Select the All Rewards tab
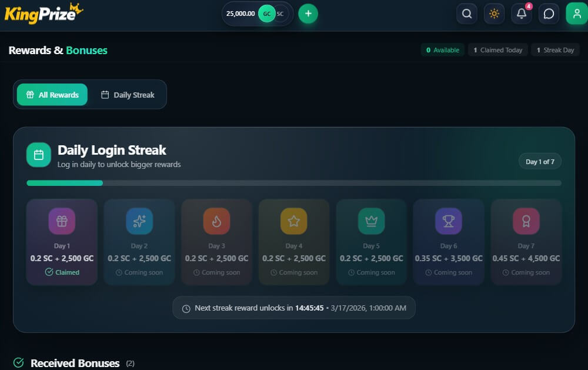 [52, 94]
